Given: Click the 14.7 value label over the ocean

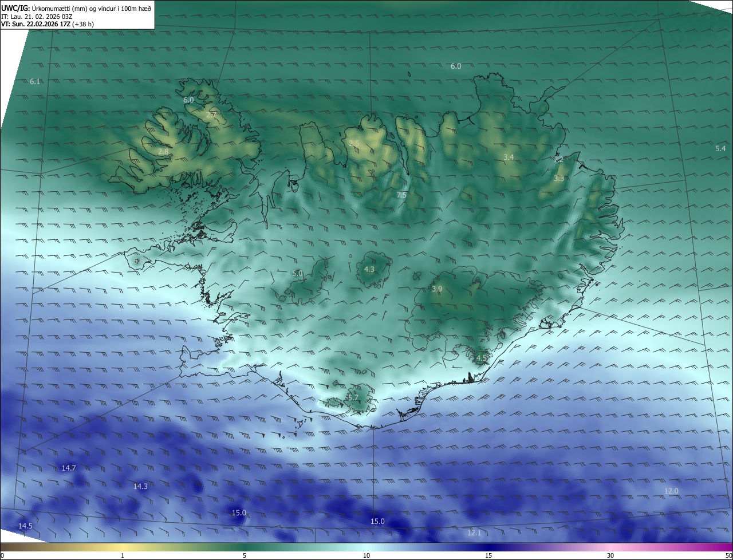Looking at the screenshot, I should (x=69, y=468).
